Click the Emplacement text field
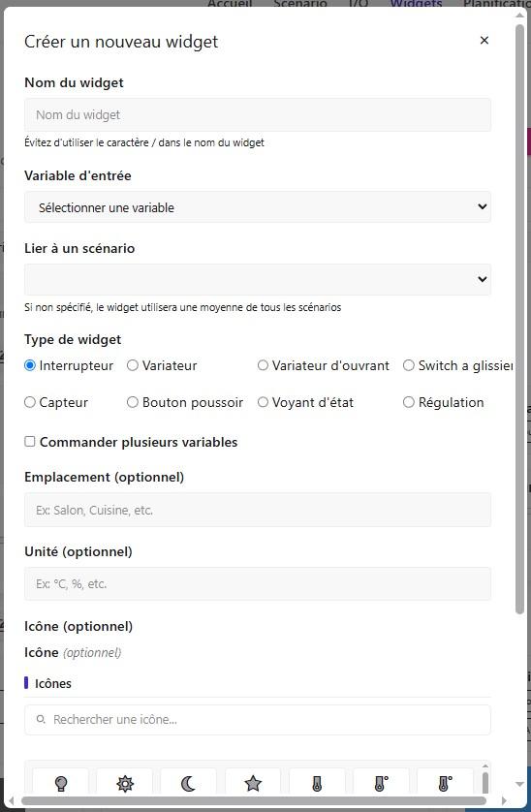 (258, 510)
